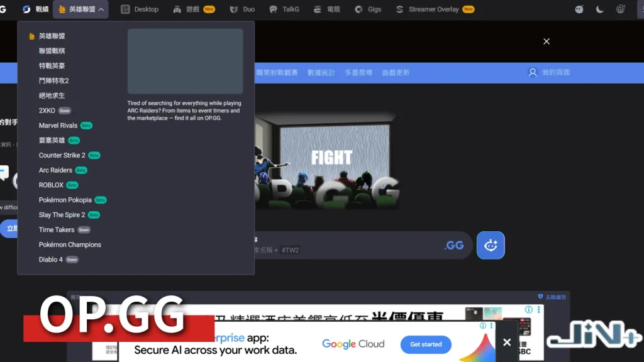Open the 英雄聯盟 game dropdown in top bar
This screenshot has height=362, width=644.
point(80,9)
